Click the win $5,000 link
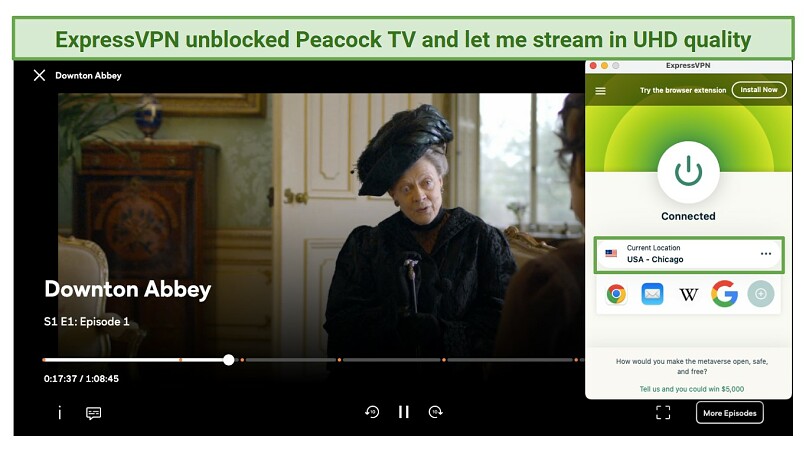Image resolution: width=806 pixels, height=453 pixels. coord(691,389)
